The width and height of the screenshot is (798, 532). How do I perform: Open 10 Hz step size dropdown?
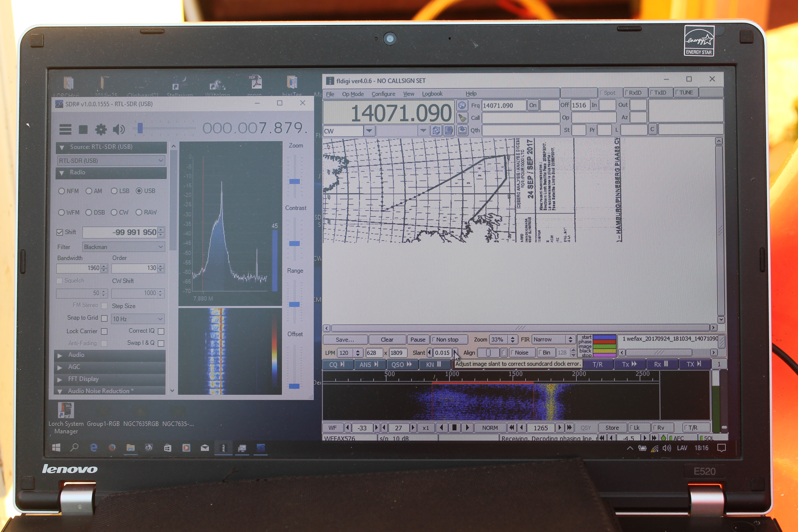pos(138,319)
